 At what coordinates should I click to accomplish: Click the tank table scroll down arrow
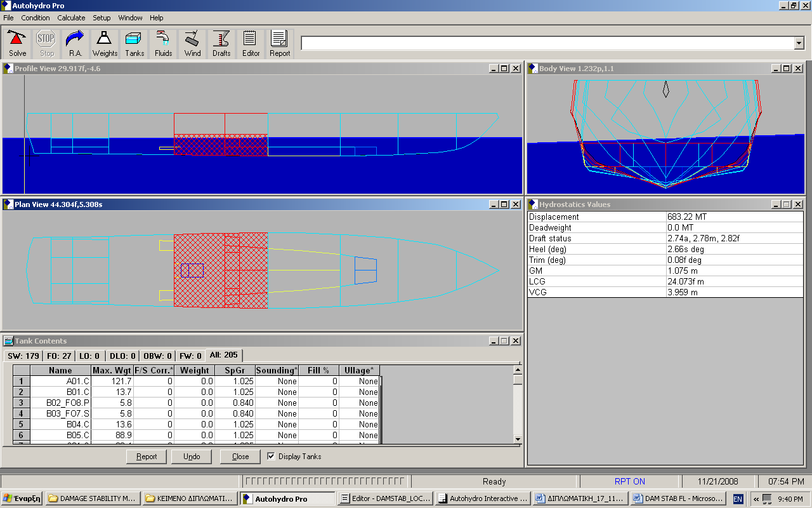coord(518,439)
